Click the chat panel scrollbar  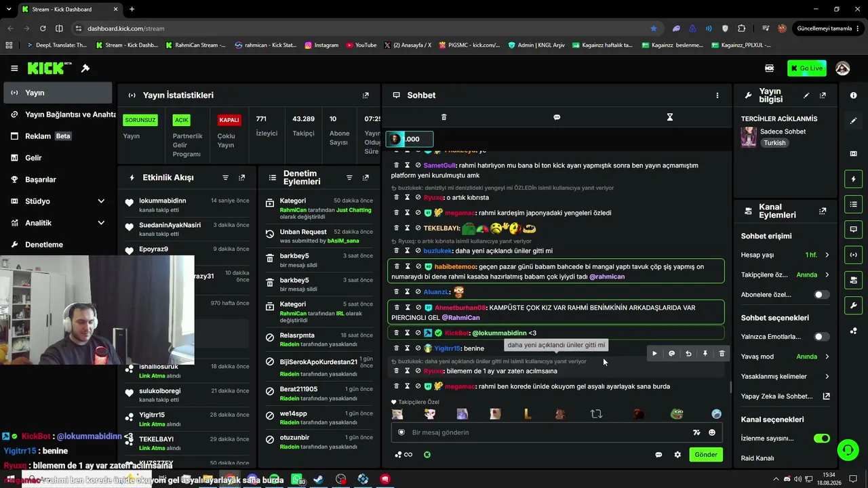[x=730, y=387]
